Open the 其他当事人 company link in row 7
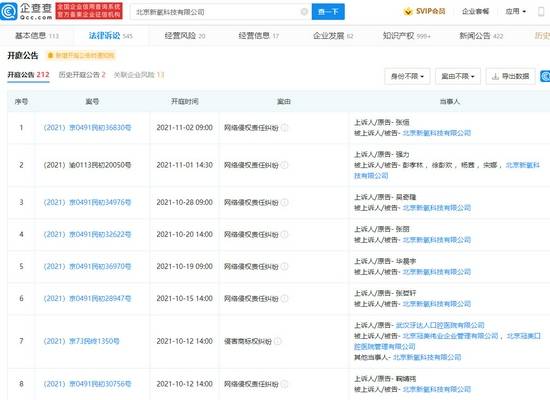 point(427,357)
